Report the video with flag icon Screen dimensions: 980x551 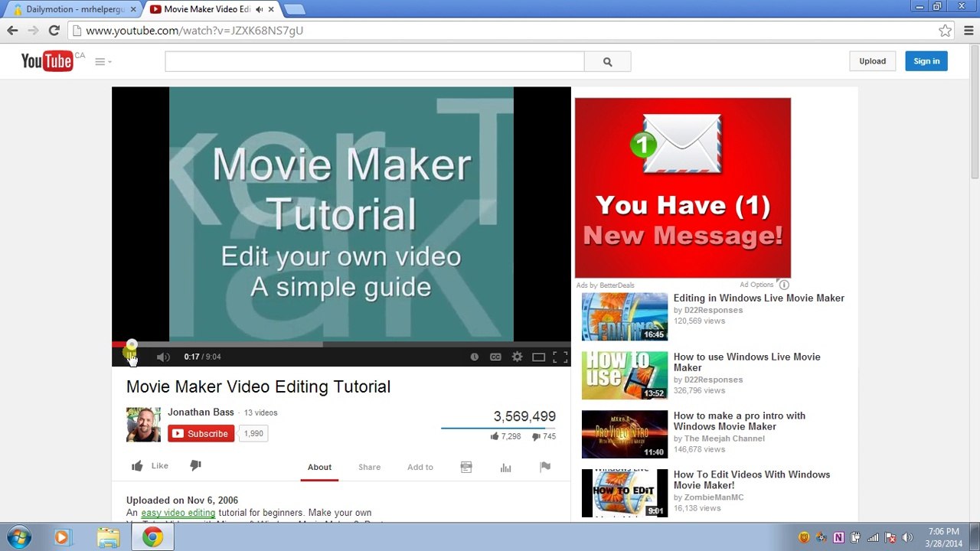[x=545, y=467]
